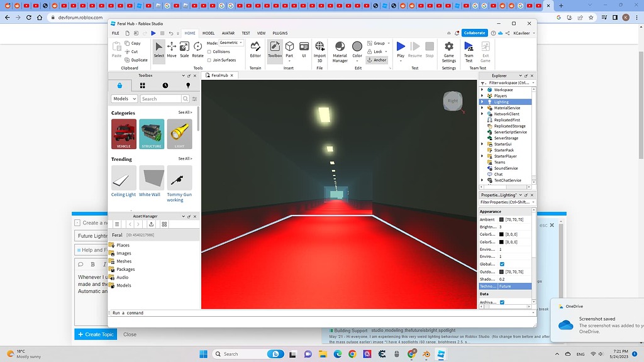Select the Scale tool
Viewport: 644px width, 362px height.
tap(185, 47)
